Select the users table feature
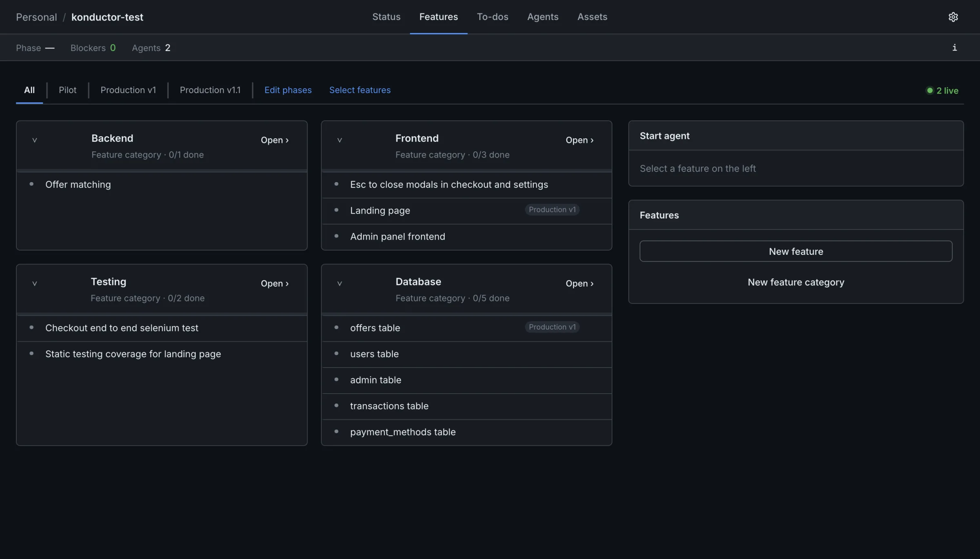Screen dimensions: 980x559 pos(466,354)
